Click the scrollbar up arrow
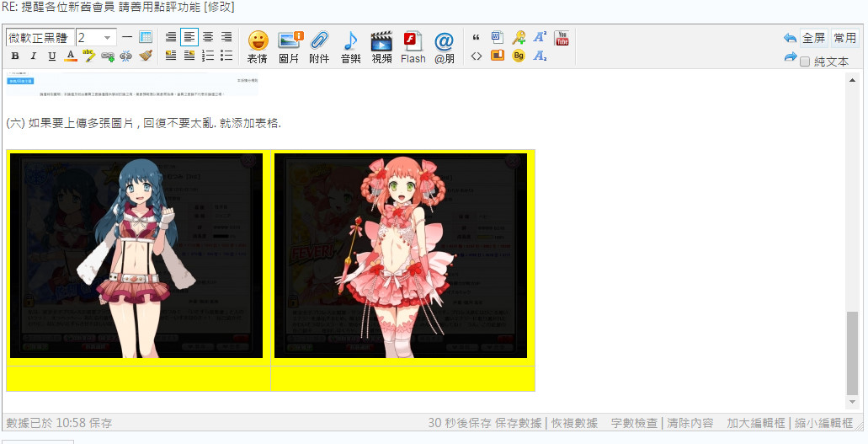This screenshot has width=868, height=444. click(853, 80)
